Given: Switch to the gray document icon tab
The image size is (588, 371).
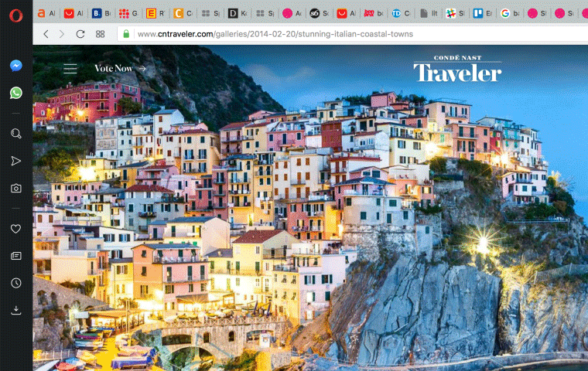Looking at the screenshot, I should (429, 13).
